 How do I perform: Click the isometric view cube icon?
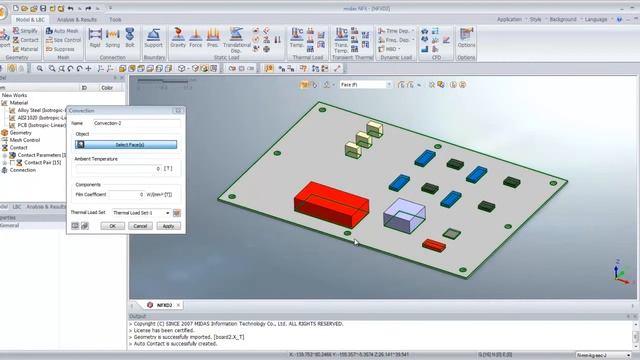182,69
